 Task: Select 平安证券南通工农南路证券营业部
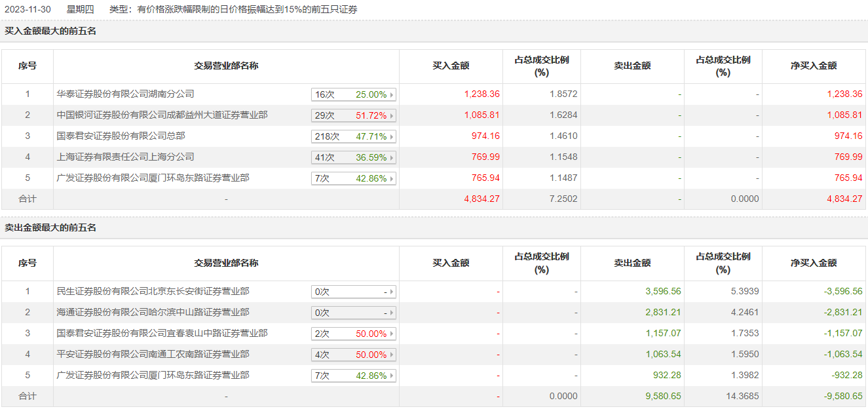pos(153,354)
